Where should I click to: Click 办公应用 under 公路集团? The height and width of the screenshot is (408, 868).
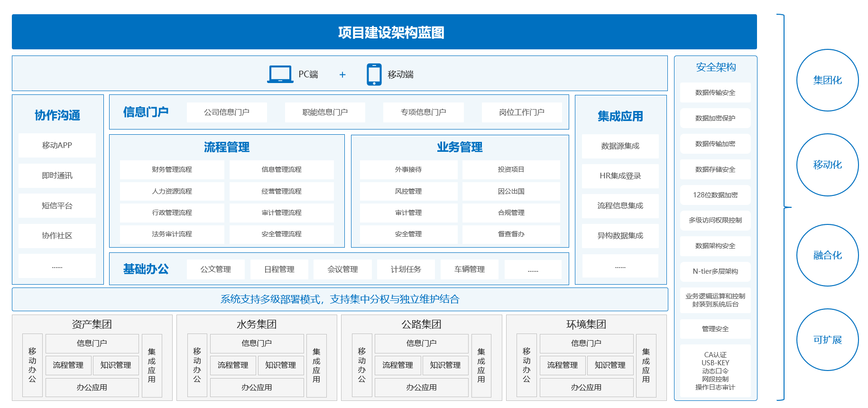(421, 388)
